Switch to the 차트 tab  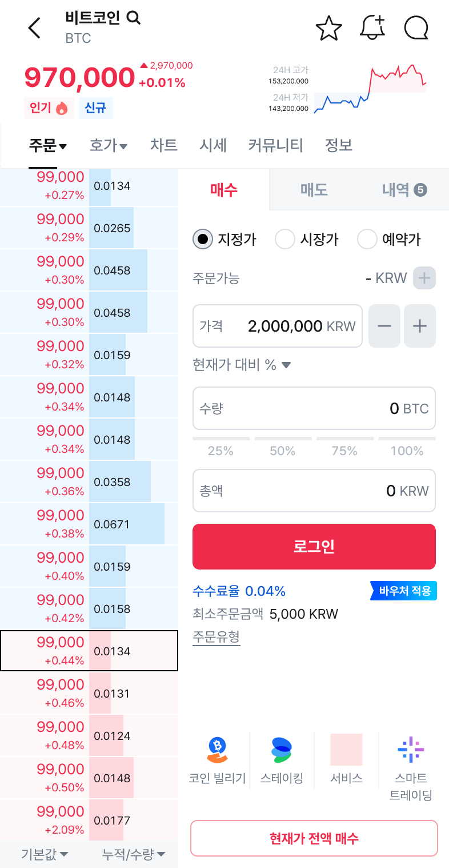pyautogui.click(x=164, y=145)
